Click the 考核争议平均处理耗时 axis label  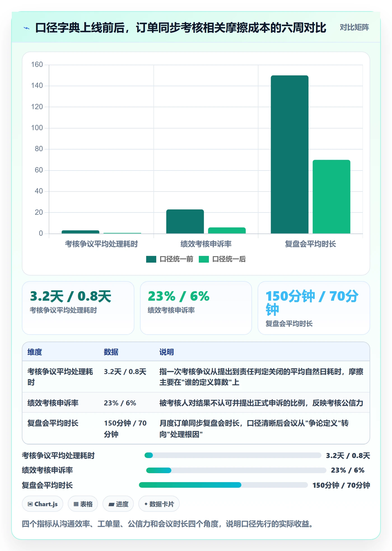click(101, 244)
